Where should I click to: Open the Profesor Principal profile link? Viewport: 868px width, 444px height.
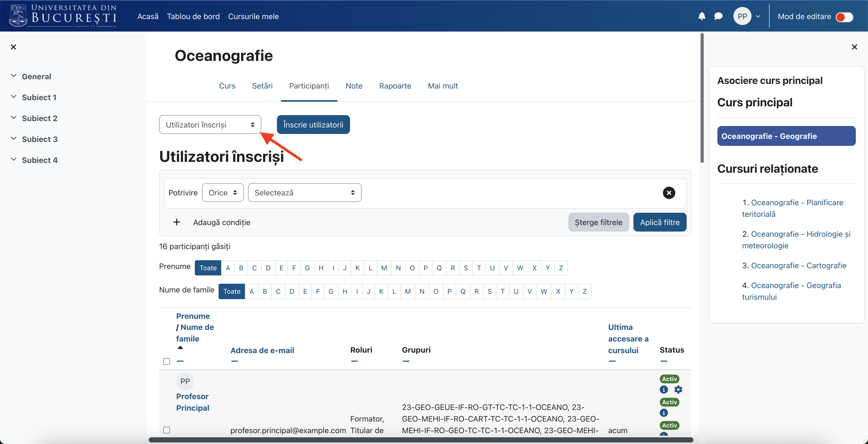click(192, 402)
